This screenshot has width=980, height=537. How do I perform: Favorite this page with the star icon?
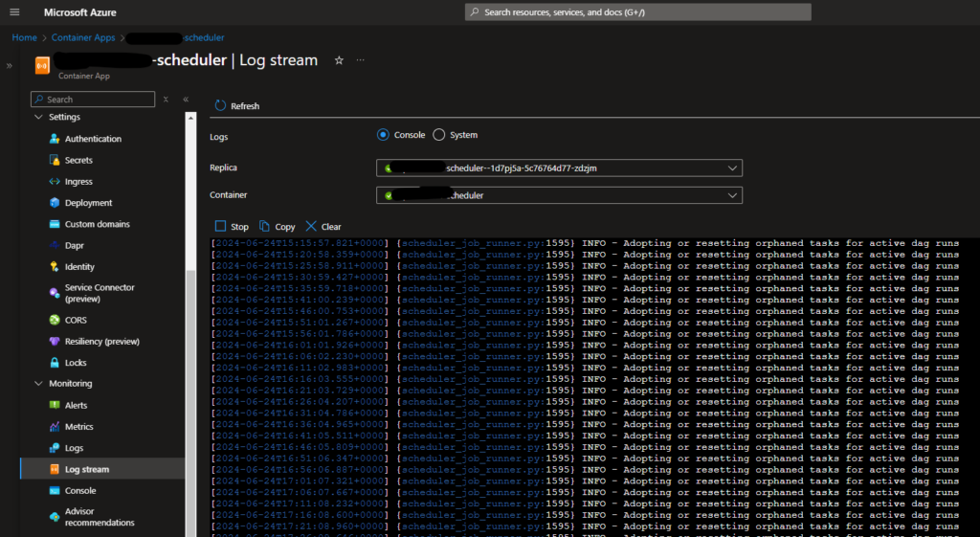(339, 60)
